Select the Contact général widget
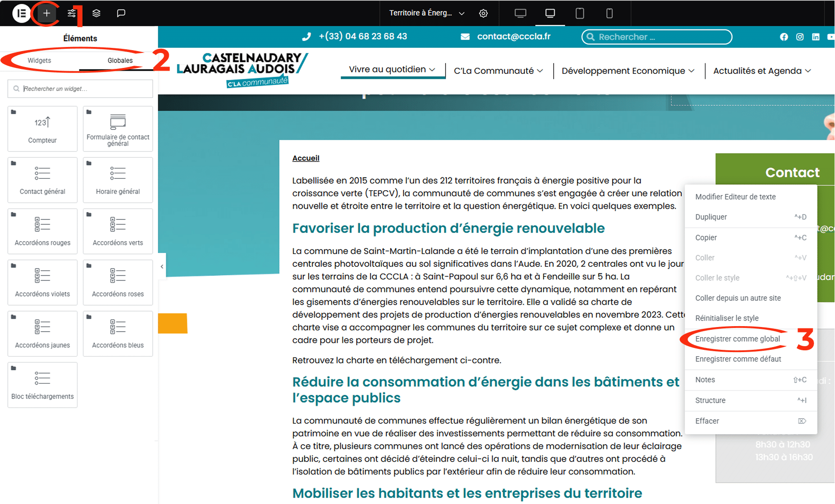 42,180
